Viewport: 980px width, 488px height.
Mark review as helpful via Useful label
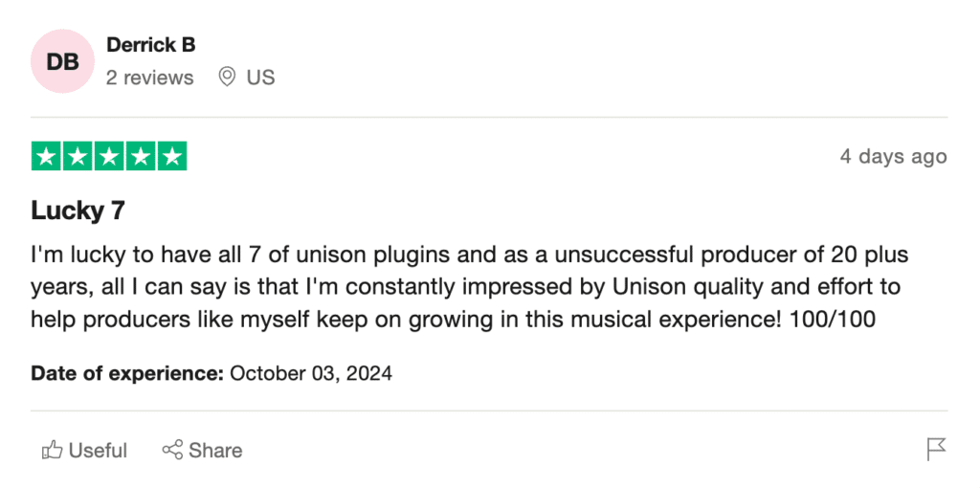click(x=98, y=451)
